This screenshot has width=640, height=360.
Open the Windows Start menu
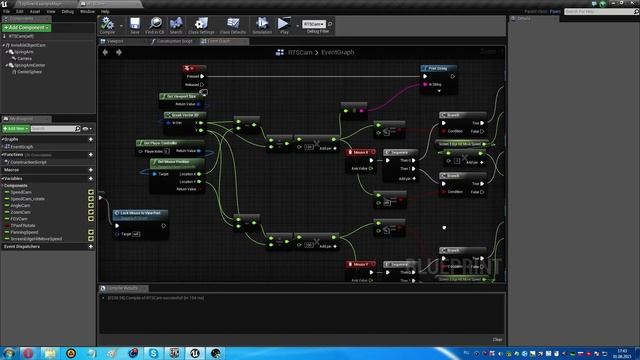[x=9, y=353]
